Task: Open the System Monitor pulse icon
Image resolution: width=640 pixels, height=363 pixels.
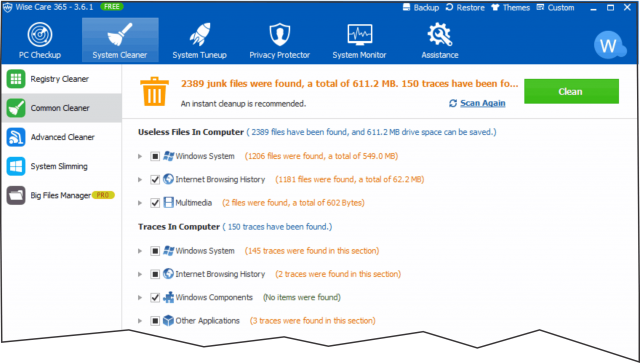Action: pyautogui.click(x=359, y=35)
